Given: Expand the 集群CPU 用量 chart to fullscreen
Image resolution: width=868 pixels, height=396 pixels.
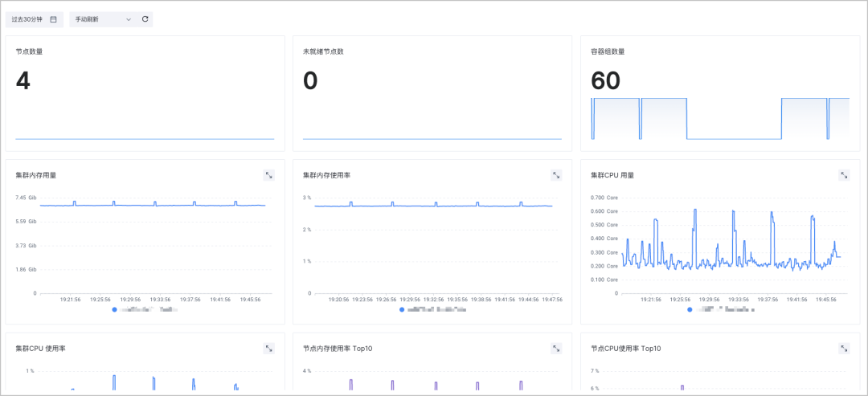Looking at the screenshot, I should [x=844, y=175].
